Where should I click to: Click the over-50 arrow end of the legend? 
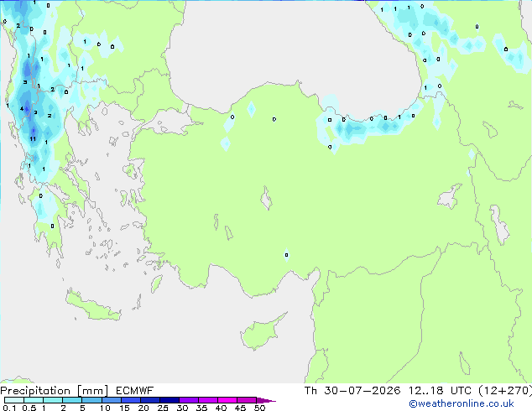tap(266, 400)
